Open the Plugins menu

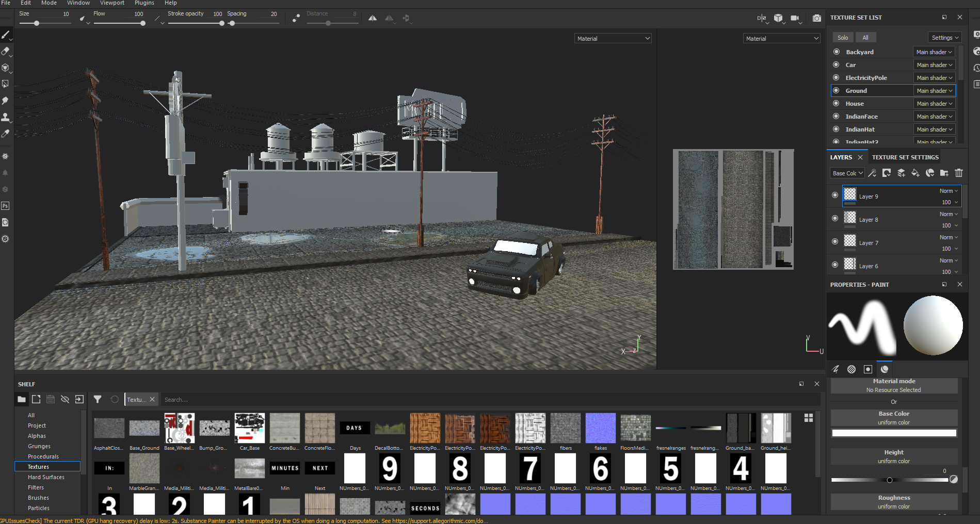coord(144,3)
